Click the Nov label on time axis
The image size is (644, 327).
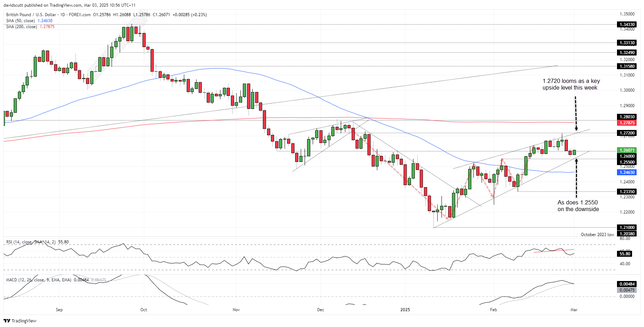tap(236, 310)
